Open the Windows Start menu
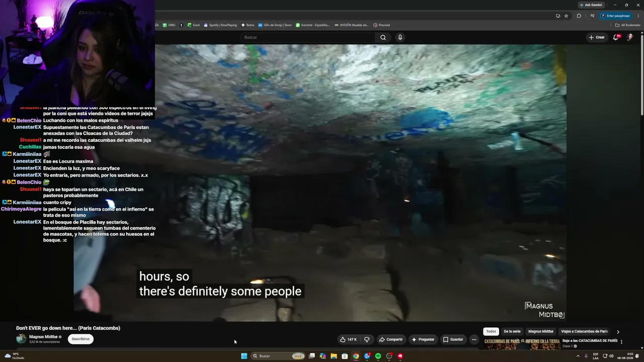The height and width of the screenshot is (362, 644). pos(244,356)
